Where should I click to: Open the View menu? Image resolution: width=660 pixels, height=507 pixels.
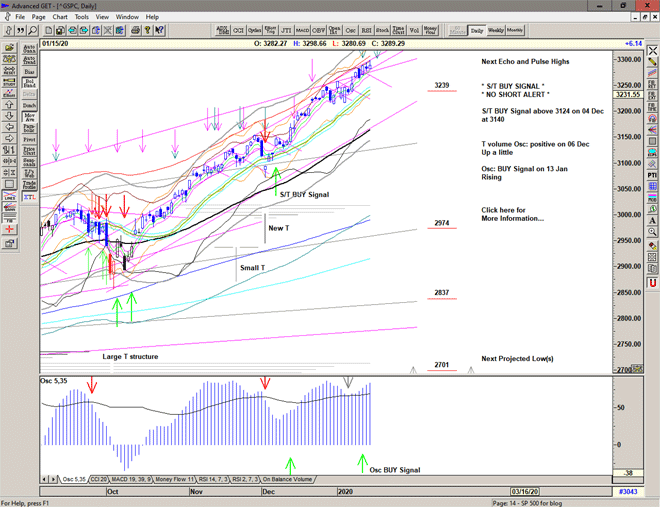coord(102,17)
